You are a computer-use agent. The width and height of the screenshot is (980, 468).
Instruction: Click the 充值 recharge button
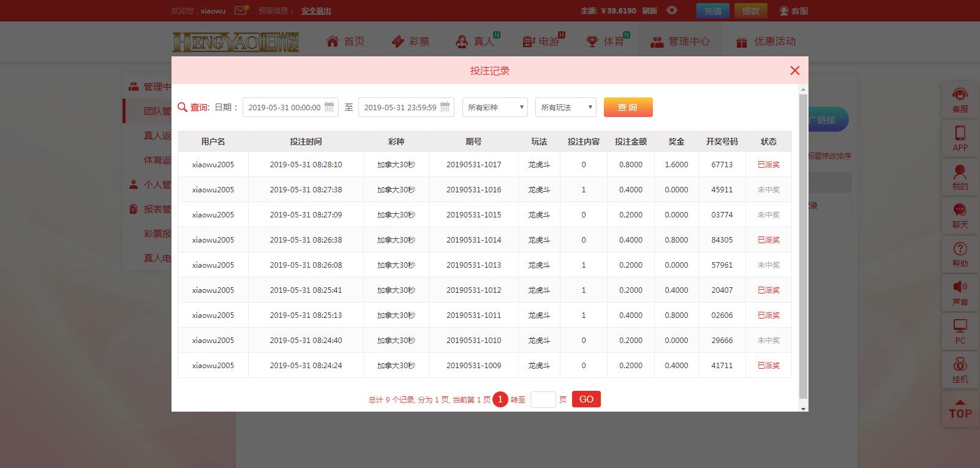[x=713, y=10]
